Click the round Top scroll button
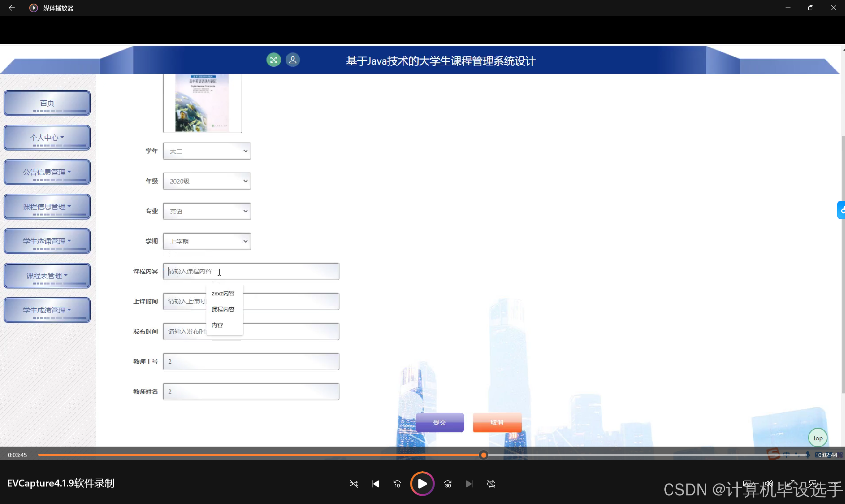The height and width of the screenshot is (504, 845). point(817,438)
